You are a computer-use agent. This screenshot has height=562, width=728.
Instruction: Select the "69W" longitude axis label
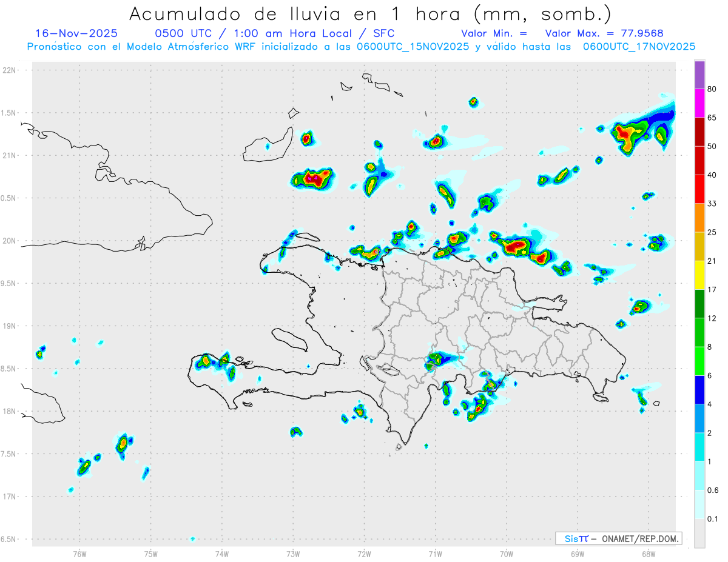click(x=578, y=554)
